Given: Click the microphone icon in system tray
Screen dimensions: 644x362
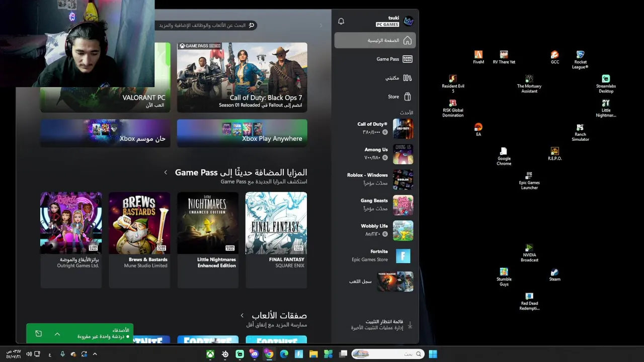Looking at the screenshot, I should (x=62, y=354).
